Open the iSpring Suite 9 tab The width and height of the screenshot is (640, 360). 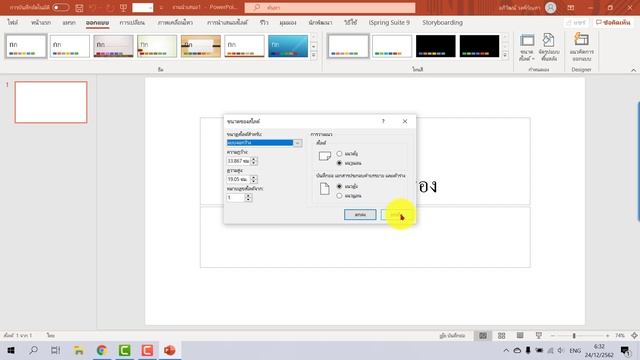(389, 22)
